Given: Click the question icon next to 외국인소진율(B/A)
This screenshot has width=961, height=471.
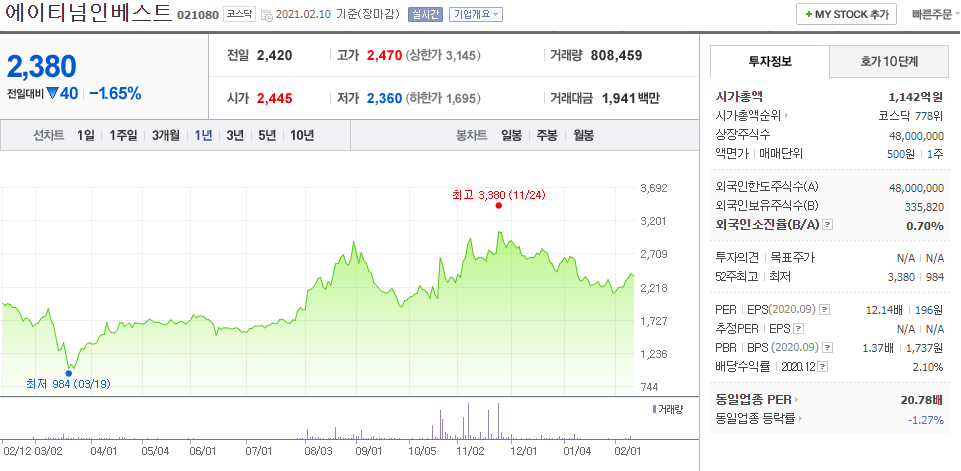Looking at the screenshot, I should [827, 225].
